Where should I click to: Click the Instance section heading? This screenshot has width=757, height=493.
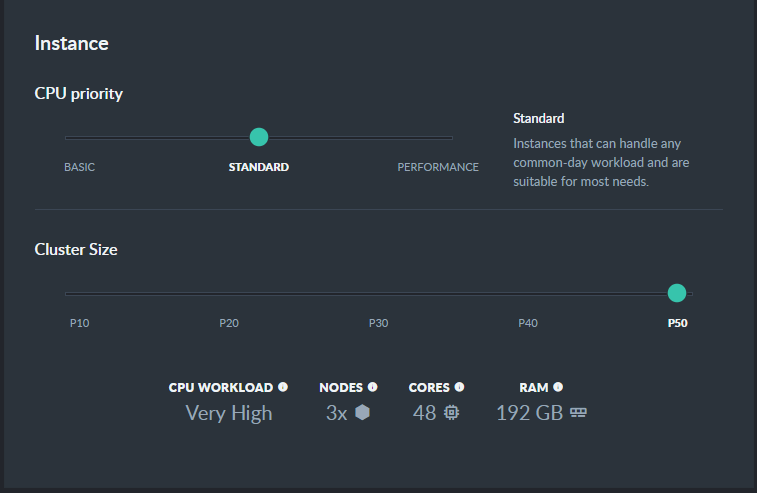click(71, 43)
